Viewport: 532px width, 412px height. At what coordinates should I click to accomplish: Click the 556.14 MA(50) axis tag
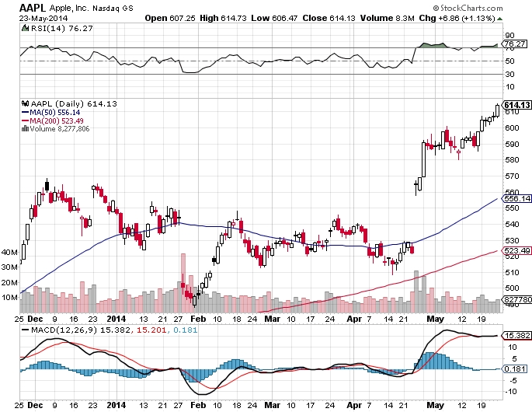coord(517,198)
